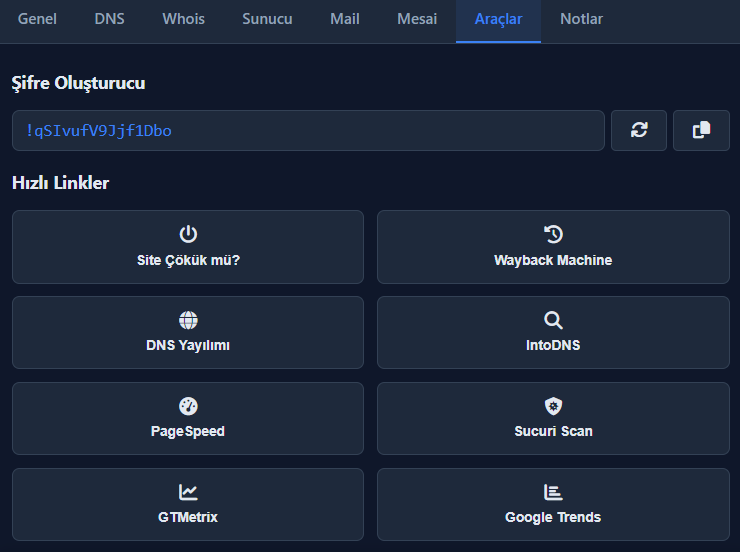
Task: Go to the Whois tab
Action: point(183,19)
